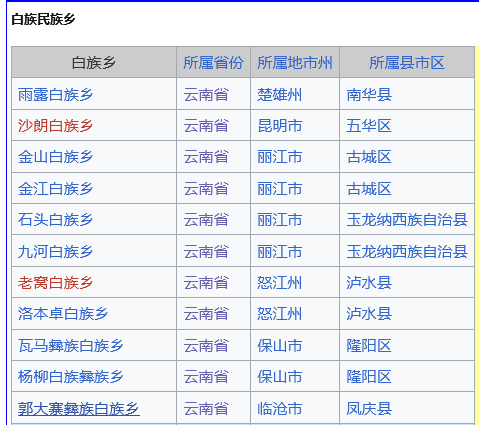Click the 所属省份 column header link
Viewport: 479px width, 425px height.
point(213,63)
